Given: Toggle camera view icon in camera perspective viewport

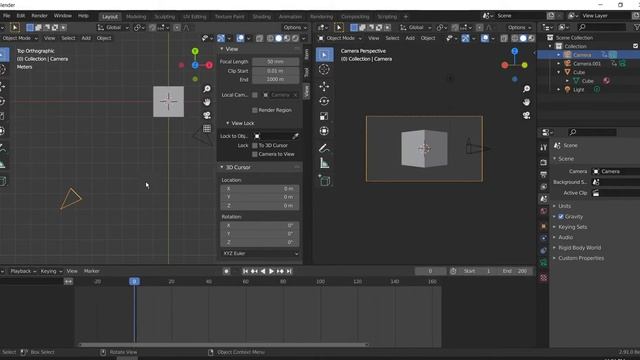Looking at the screenshot, I should click(527, 116).
